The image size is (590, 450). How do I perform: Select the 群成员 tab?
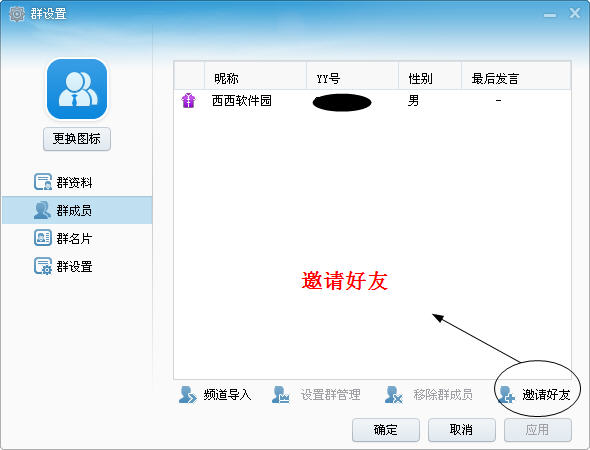pos(77,210)
